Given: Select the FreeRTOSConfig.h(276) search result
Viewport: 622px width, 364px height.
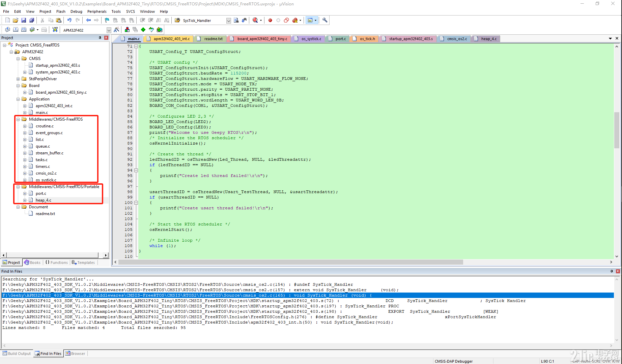Looking at the screenshot, I should point(308,317).
